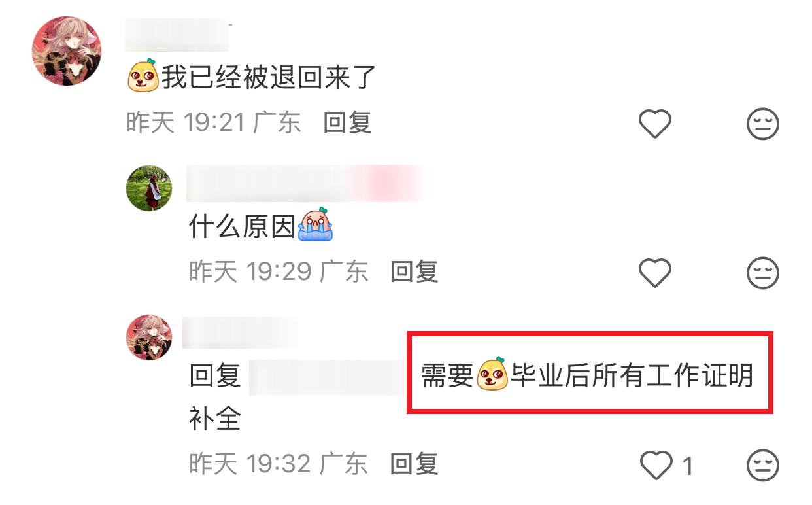812x505 pixels.
Task: Open the blurred username on 19:32 reply
Action: 240,332
